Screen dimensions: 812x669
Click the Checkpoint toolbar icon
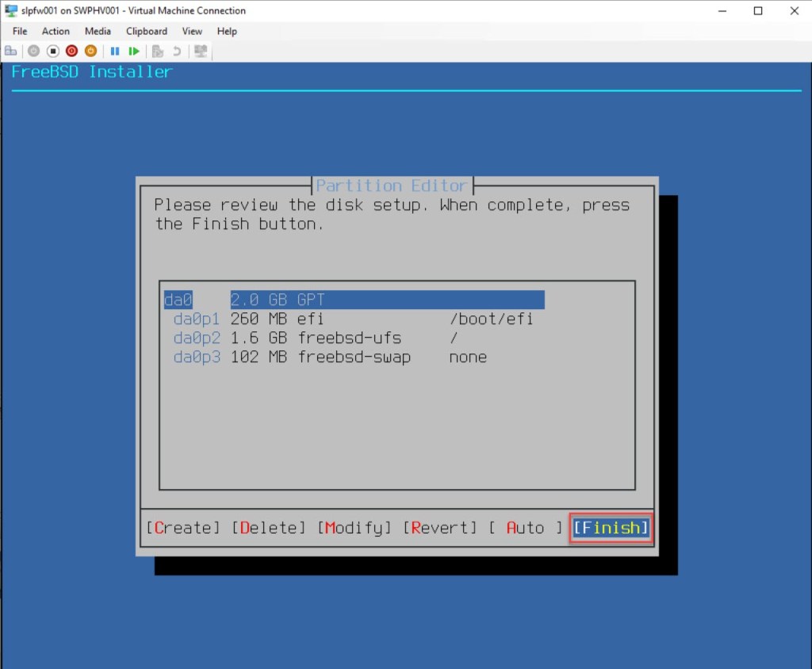(158, 52)
